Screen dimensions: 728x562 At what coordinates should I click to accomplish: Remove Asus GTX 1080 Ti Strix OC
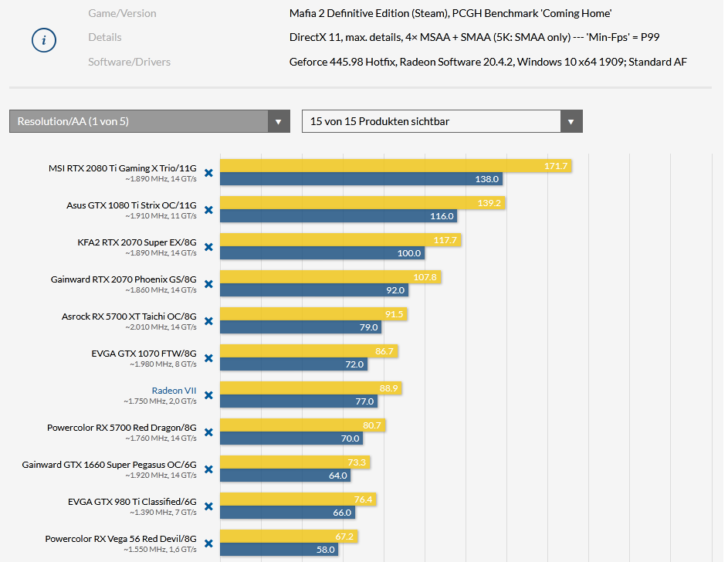(x=209, y=210)
